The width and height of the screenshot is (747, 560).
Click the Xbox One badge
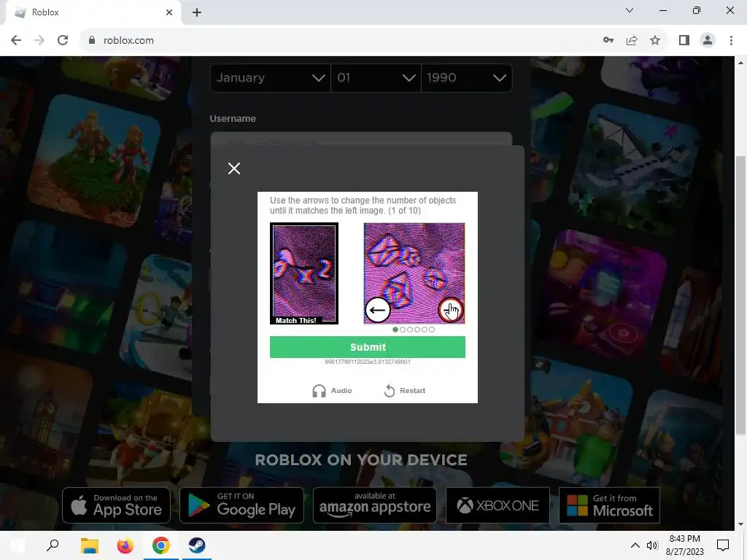[x=498, y=505]
